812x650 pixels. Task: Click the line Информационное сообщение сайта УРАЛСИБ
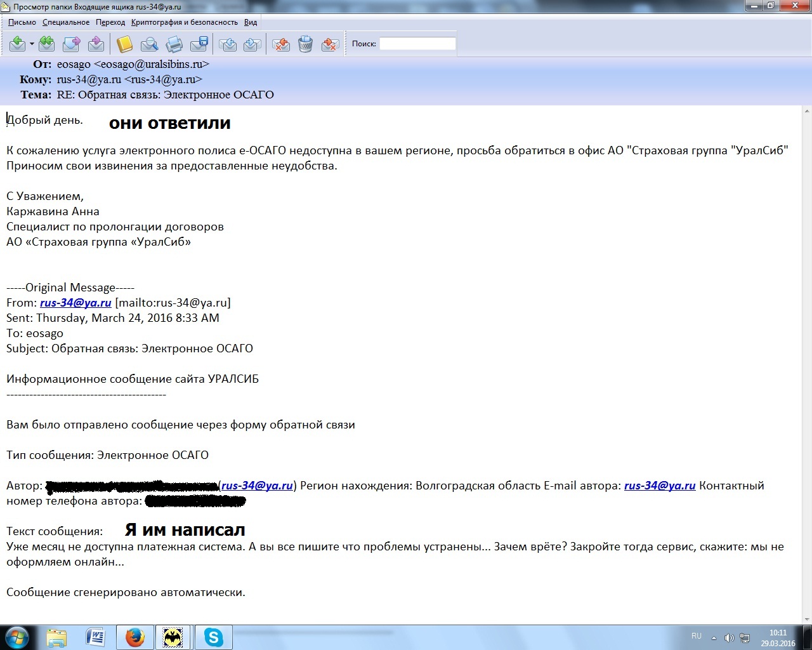tap(133, 379)
